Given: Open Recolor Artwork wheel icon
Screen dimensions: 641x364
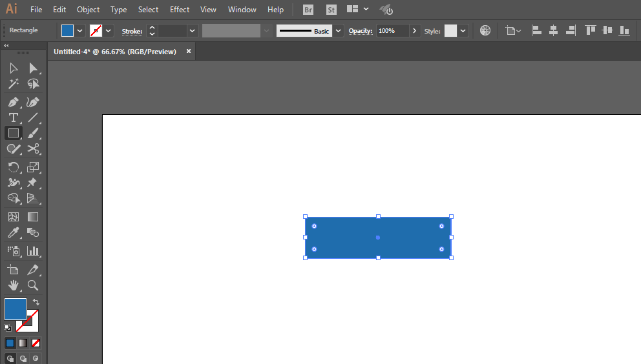Looking at the screenshot, I should (485, 30).
